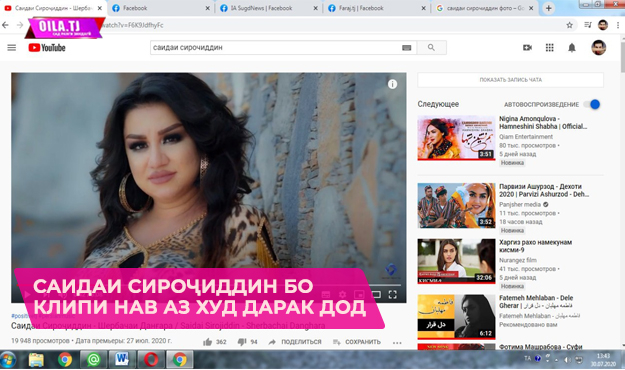
Task: Open Qiam Entertainment channel name
Action: click(526, 136)
